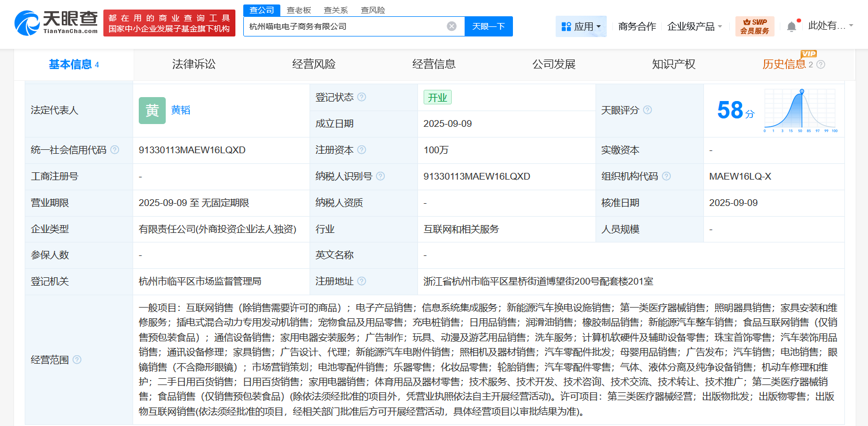Open legal representative 黄韬 link
868x426 pixels.
coord(181,110)
